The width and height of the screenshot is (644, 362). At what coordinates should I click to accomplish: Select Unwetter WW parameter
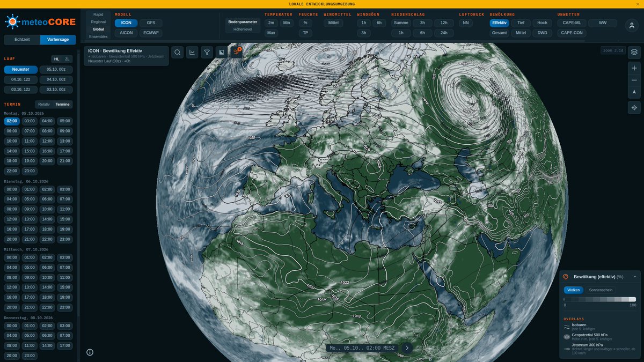603,23
